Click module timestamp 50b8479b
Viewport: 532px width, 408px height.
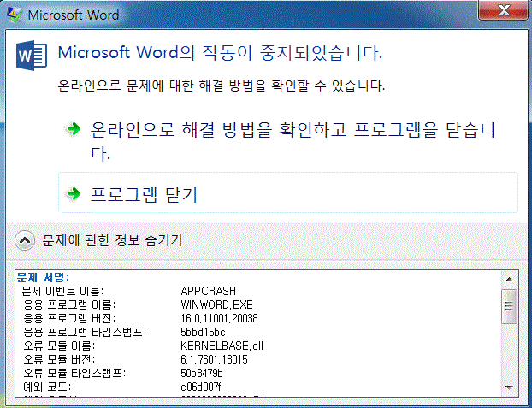coord(202,373)
